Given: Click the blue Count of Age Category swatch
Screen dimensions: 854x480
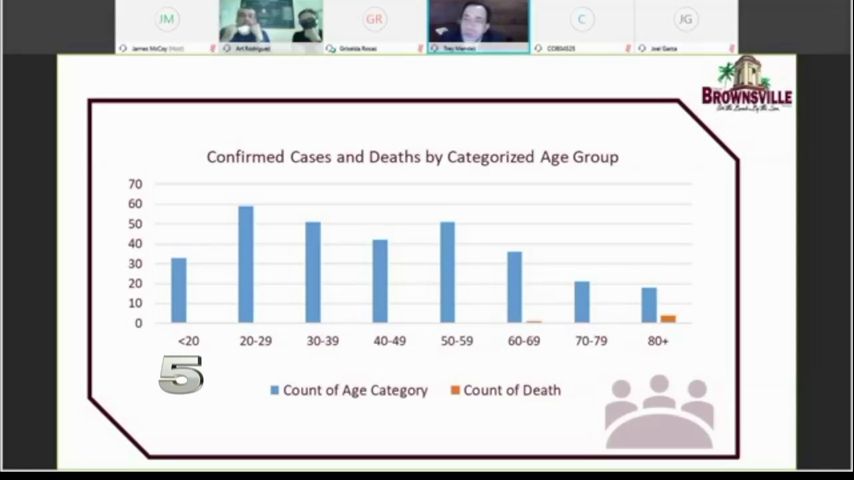Looking at the screenshot, I should pos(274,391).
